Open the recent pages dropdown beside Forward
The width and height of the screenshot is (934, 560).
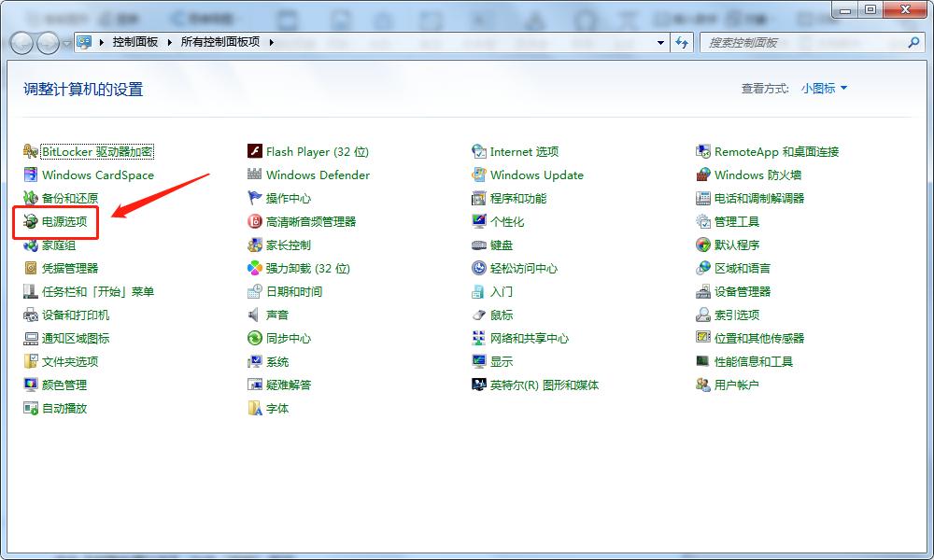(66, 43)
